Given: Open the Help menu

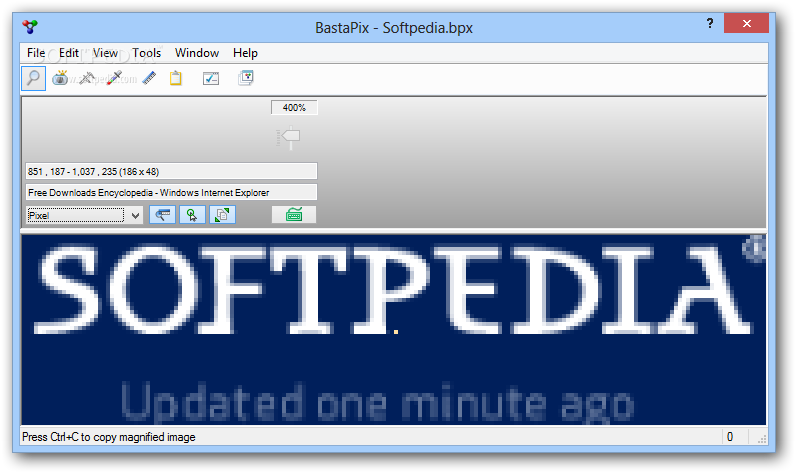Looking at the screenshot, I should (x=245, y=53).
